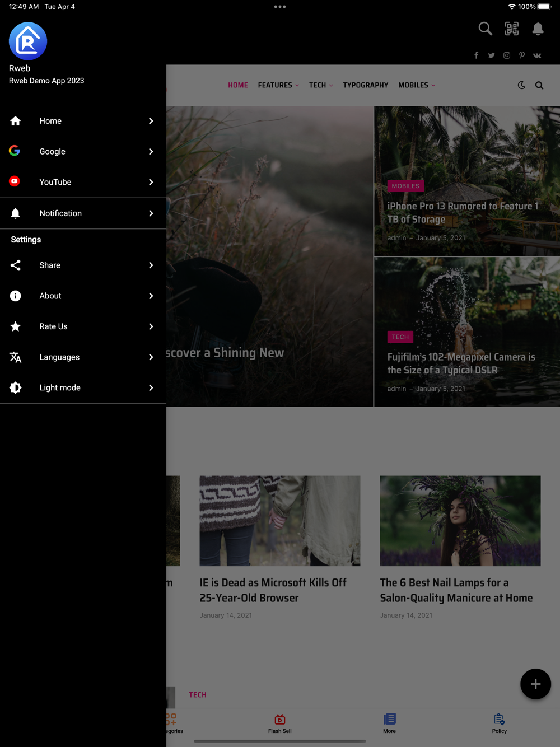Open the Flash Sell tab icon
Image resolution: width=560 pixels, height=747 pixels.
click(x=280, y=720)
